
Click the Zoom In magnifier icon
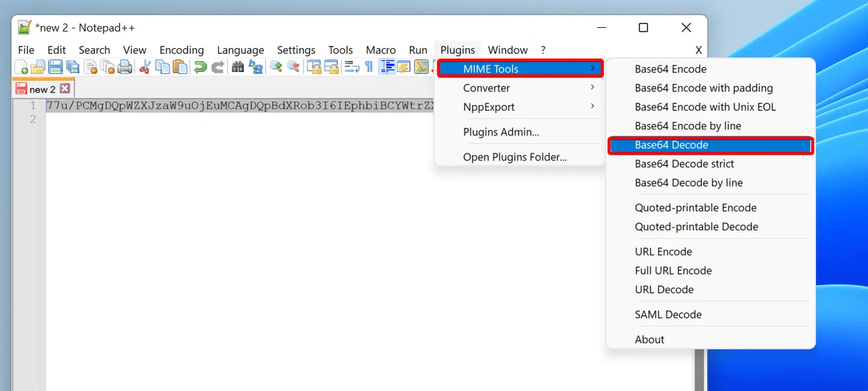275,67
